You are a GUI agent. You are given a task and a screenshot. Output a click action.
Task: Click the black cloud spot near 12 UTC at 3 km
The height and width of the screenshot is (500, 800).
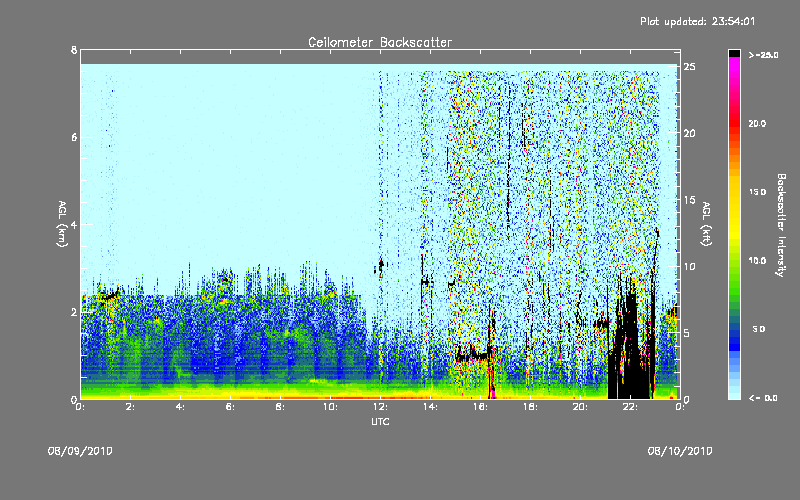coord(381,266)
